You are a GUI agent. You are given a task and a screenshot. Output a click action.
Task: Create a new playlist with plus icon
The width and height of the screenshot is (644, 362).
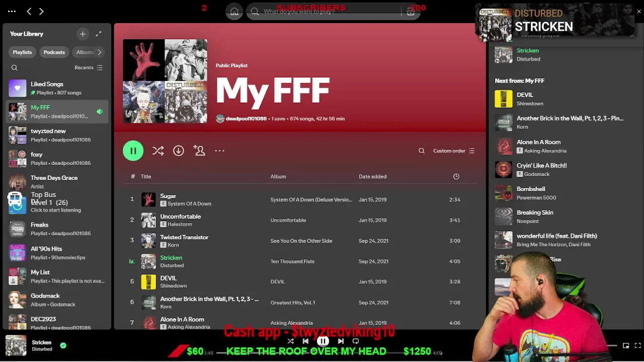83,34
